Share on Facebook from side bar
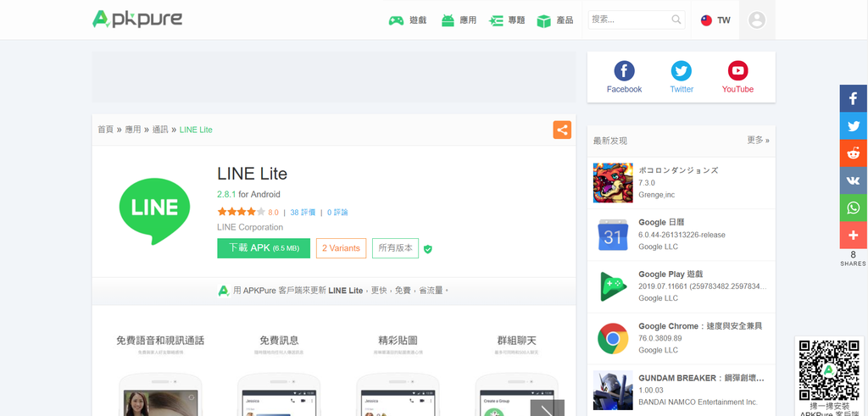This screenshot has height=416, width=868. click(854, 98)
